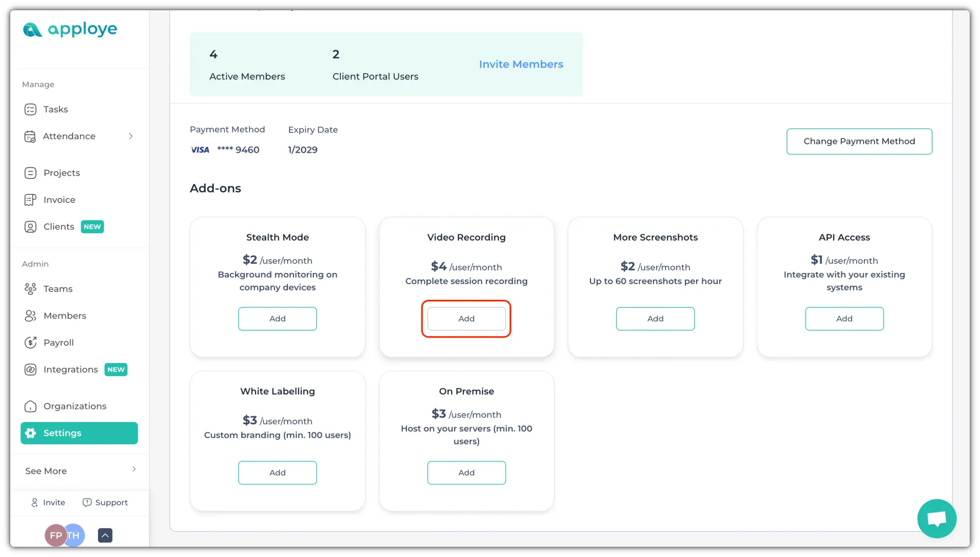The image size is (980, 557).
Task: Click the Invite Members link
Action: pyautogui.click(x=521, y=64)
